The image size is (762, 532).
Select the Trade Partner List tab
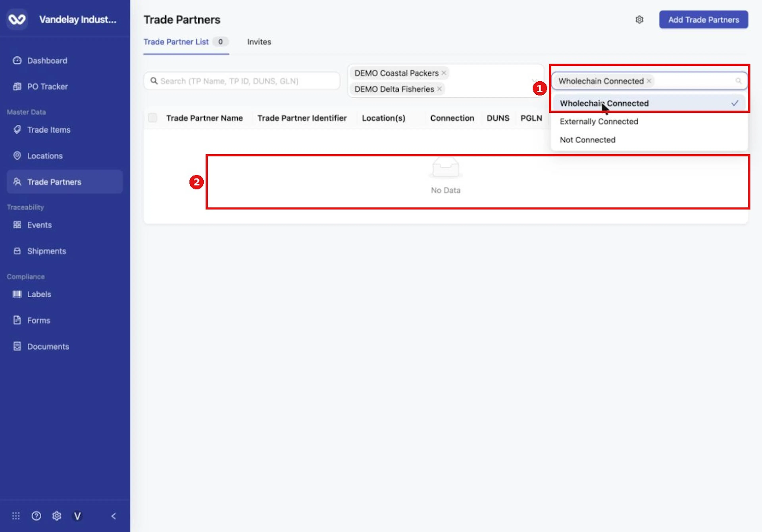click(186, 42)
